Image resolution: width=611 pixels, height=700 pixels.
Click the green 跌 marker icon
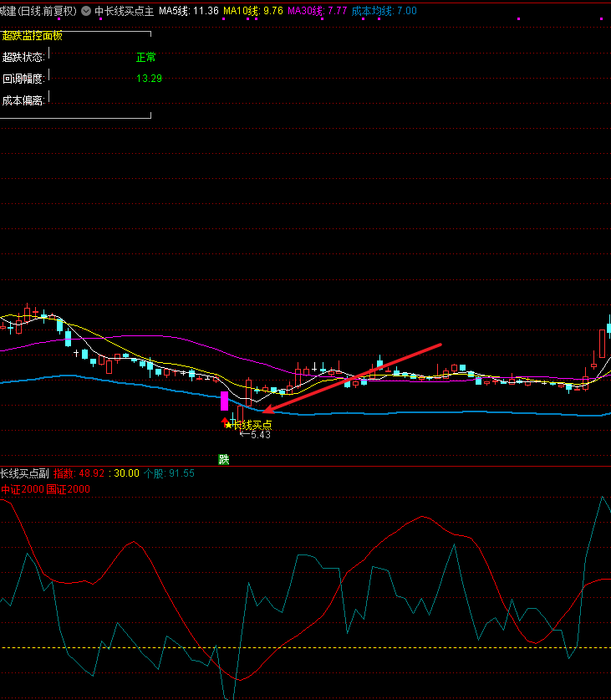point(223,459)
